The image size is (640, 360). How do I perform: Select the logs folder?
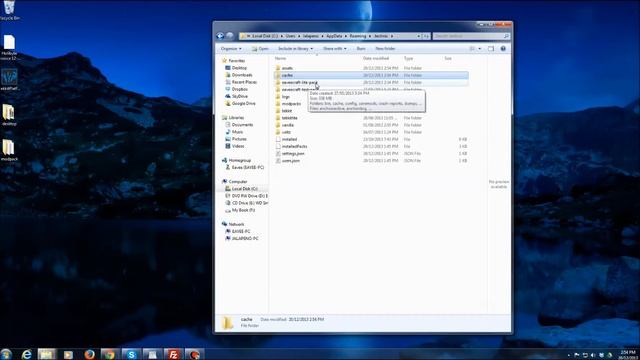coord(285,97)
